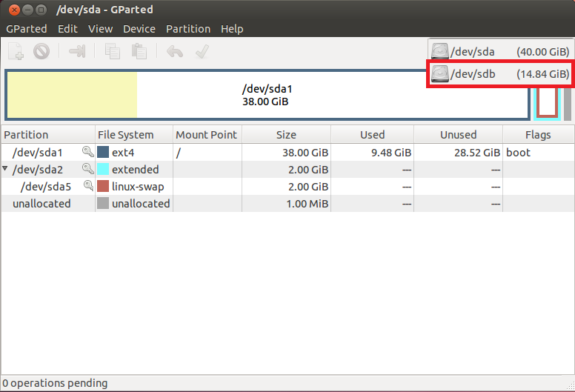Click the disk icon of /dev/sdb entry
Screen dimensions: 575x392
point(439,73)
